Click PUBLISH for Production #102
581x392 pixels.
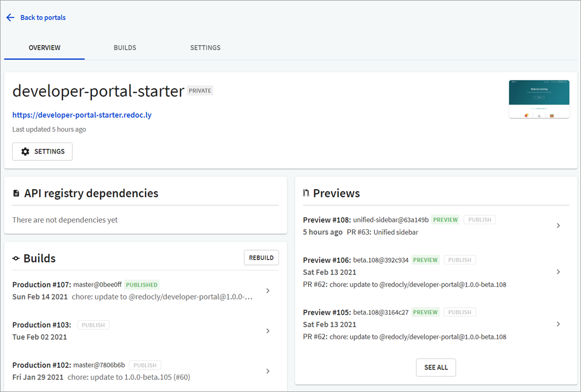pos(145,366)
